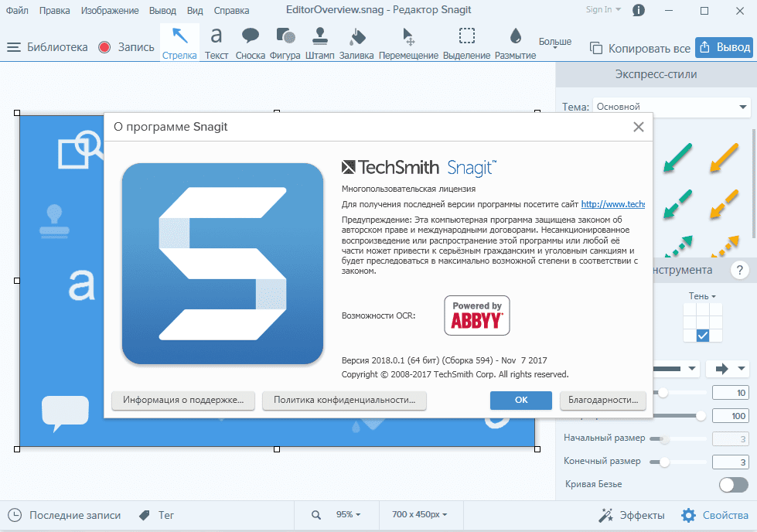Click the Благодарности button
This screenshot has height=532, width=757.
[603, 401]
